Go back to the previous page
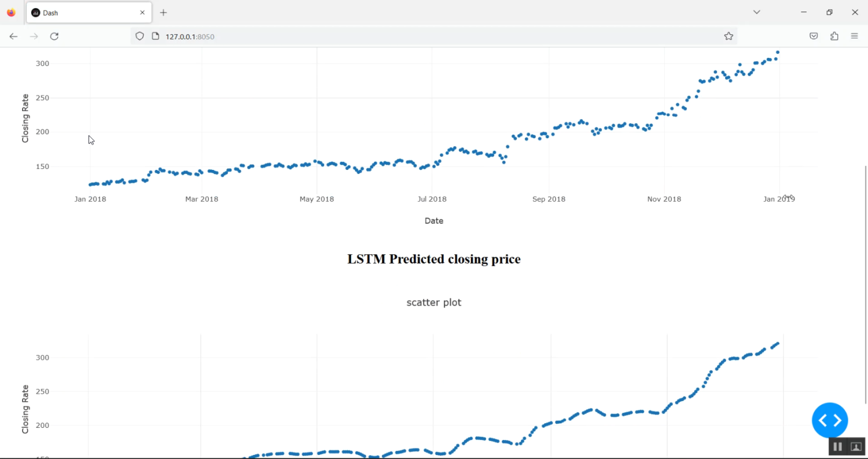Image resolution: width=868 pixels, height=459 pixels. [x=13, y=36]
